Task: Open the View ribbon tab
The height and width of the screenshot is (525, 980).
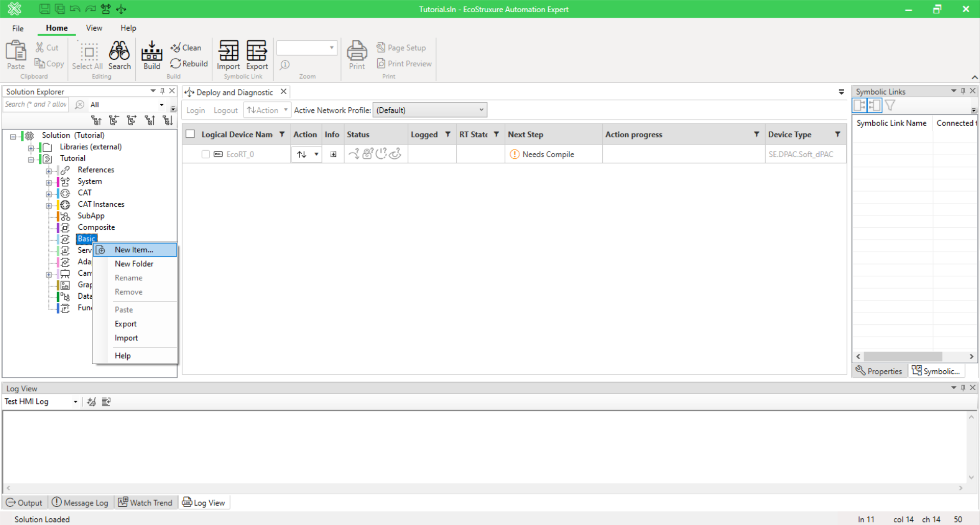Action: [94, 28]
